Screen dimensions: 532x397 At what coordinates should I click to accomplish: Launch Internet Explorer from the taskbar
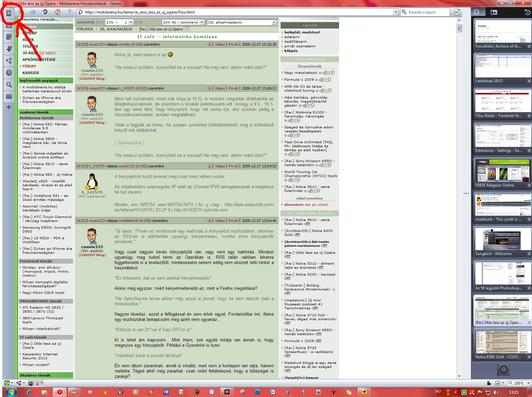[29, 392]
